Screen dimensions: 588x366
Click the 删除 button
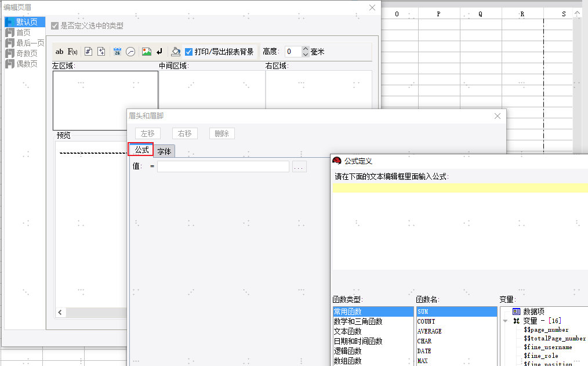pos(222,133)
